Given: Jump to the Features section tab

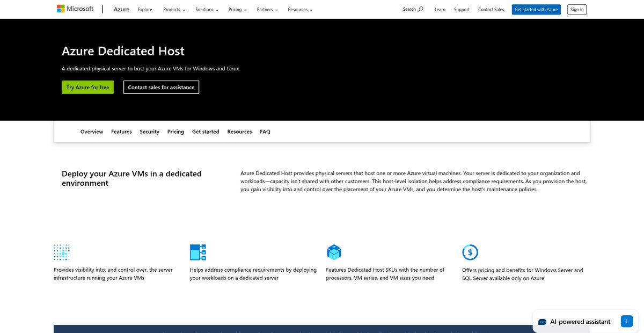Looking at the screenshot, I should click(x=121, y=132).
